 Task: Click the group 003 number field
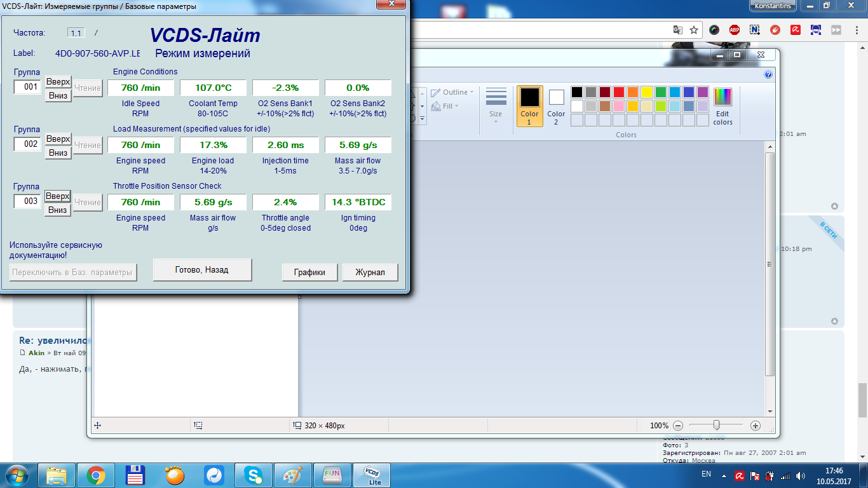(28, 201)
